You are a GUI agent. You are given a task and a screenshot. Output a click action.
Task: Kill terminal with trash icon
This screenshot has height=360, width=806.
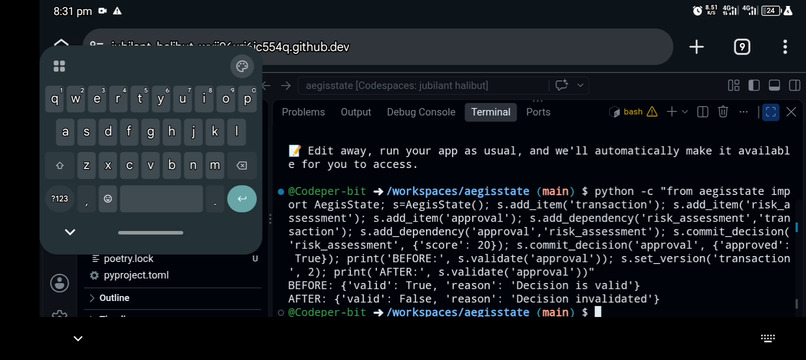tap(723, 112)
